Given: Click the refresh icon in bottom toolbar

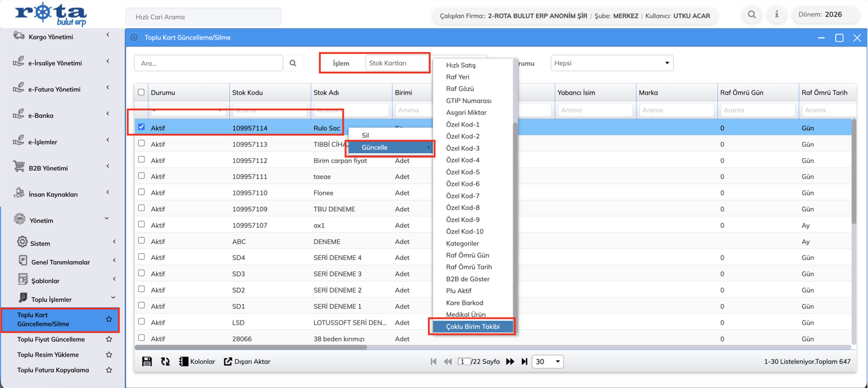Looking at the screenshot, I should coord(165,361).
